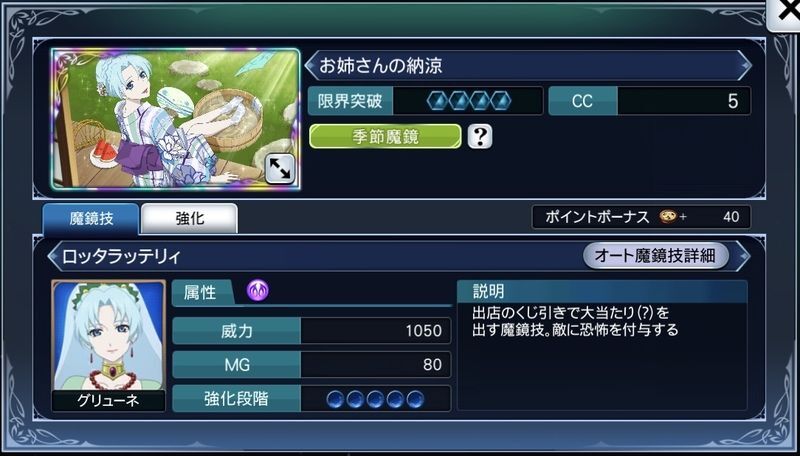Viewport: 800px width, 456px height.
Task: Go to next card via title right arrow
Action: [744, 65]
